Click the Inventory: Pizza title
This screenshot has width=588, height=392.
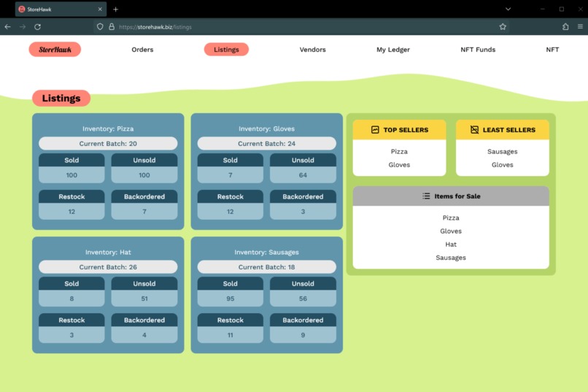point(108,128)
